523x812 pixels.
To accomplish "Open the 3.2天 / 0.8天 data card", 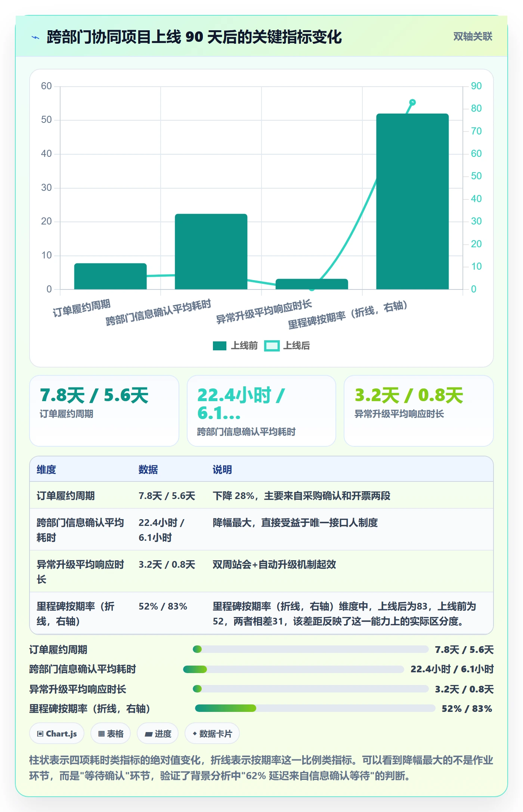I will pyautogui.click(x=418, y=411).
